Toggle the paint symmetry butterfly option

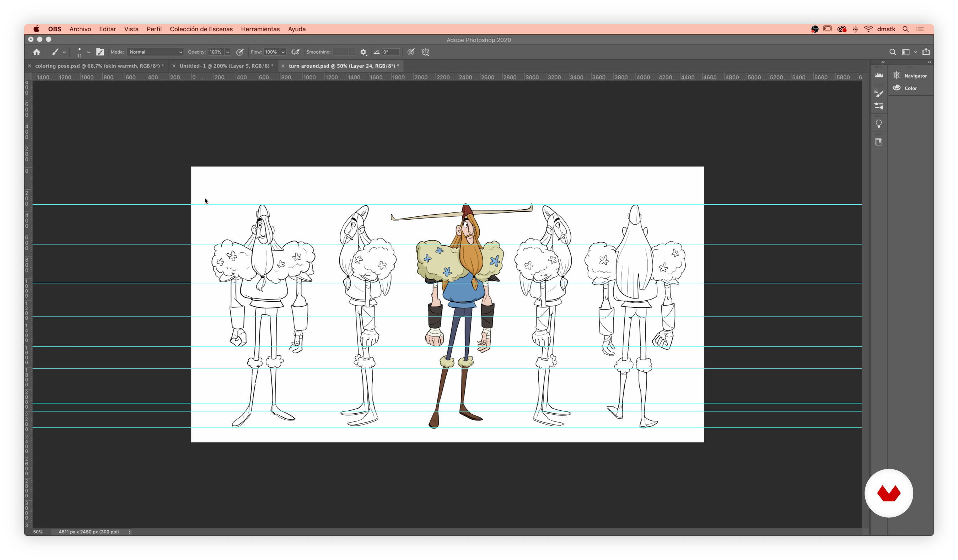(425, 52)
